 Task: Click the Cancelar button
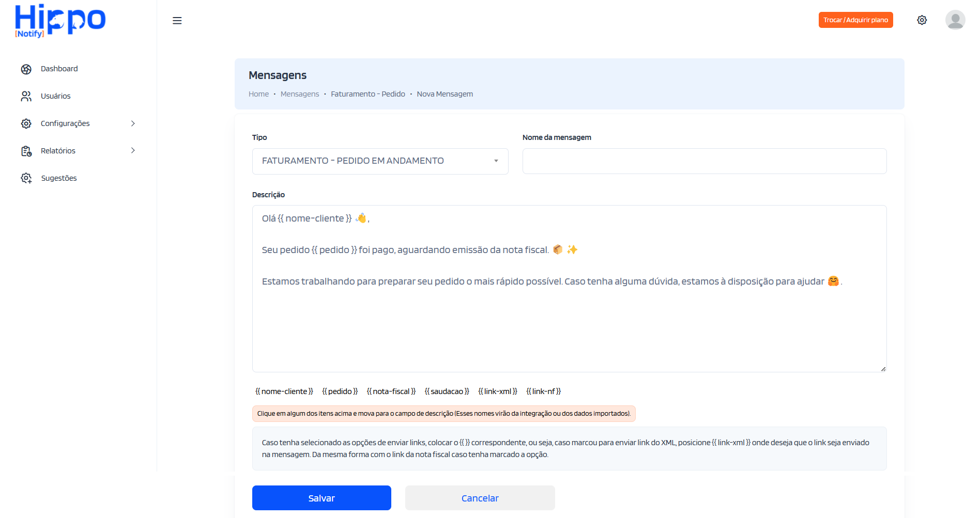[x=480, y=497]
